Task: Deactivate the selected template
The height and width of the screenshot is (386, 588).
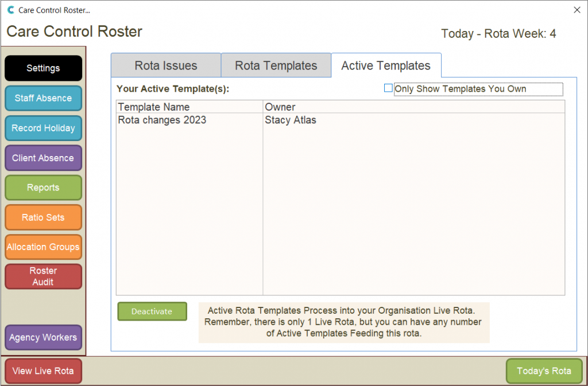Action: pyautogui.click(x=152, y=311)
